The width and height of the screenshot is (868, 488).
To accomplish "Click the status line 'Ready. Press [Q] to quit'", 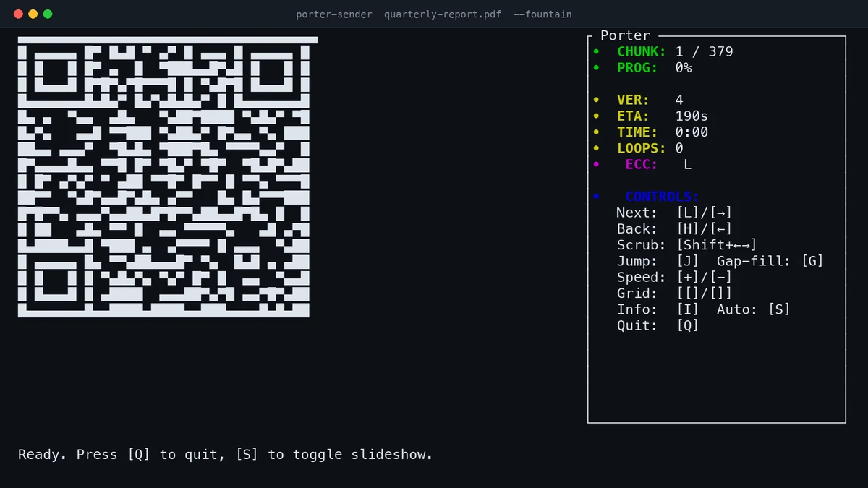I will 120,455.
